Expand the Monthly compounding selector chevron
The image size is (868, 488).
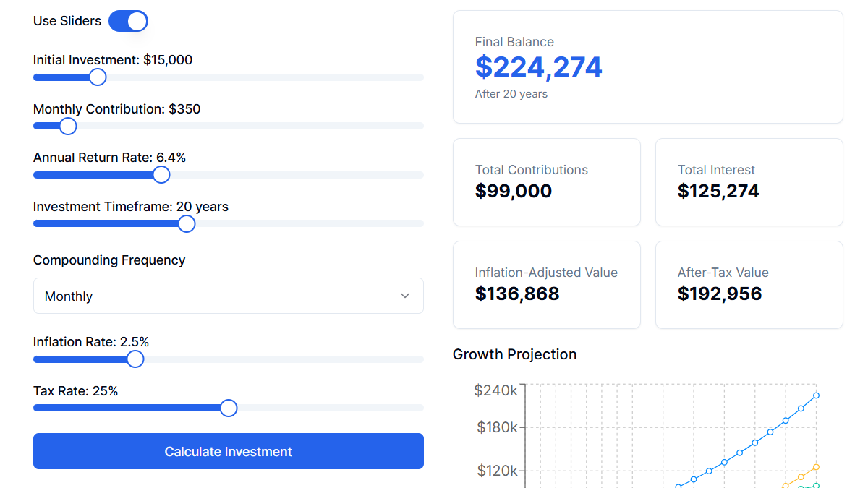(x=405, y=296)
